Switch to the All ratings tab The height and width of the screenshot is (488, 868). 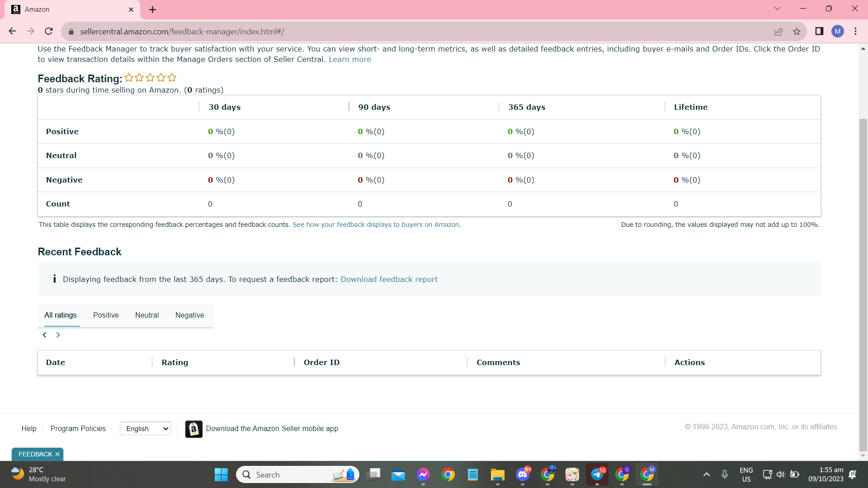tap(61, 315)
